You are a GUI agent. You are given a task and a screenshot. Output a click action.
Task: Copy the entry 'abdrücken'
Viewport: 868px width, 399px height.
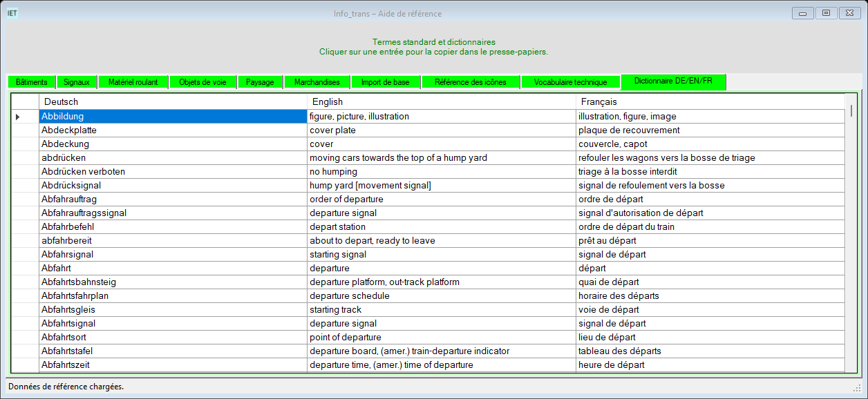point(173,158)
